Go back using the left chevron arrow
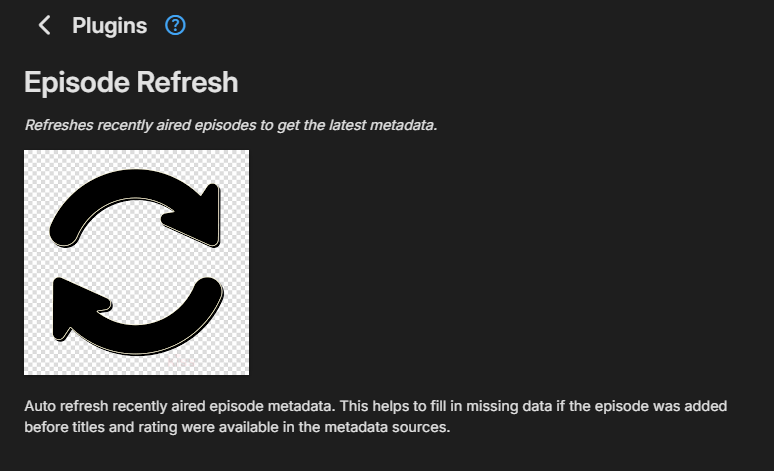The image size is (774, 471). point(44,26)
